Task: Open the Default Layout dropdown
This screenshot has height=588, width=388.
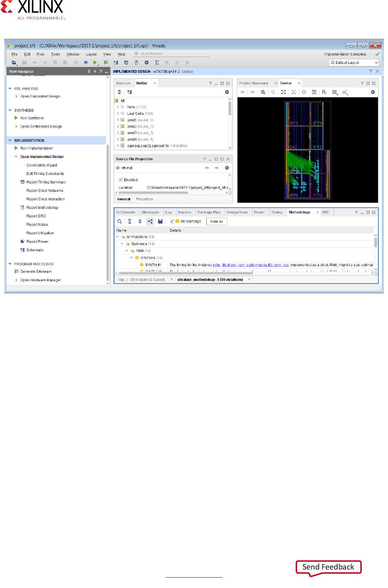Action: pos(354,62)
